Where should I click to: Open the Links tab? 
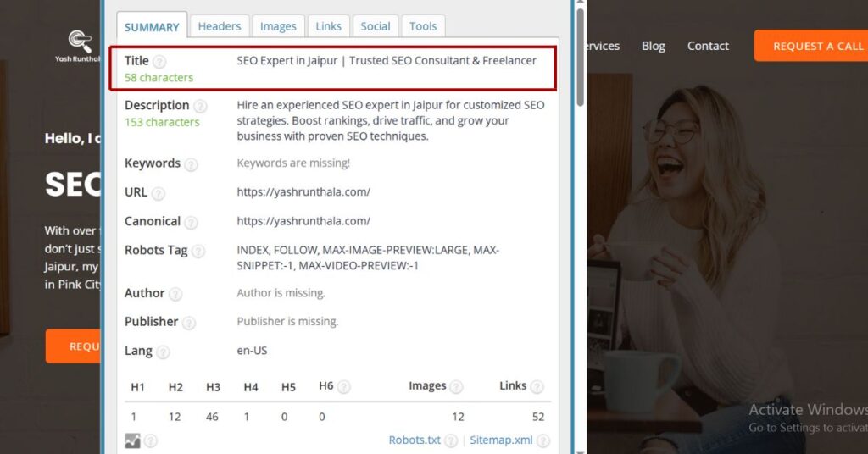click(x=328, y=26)
